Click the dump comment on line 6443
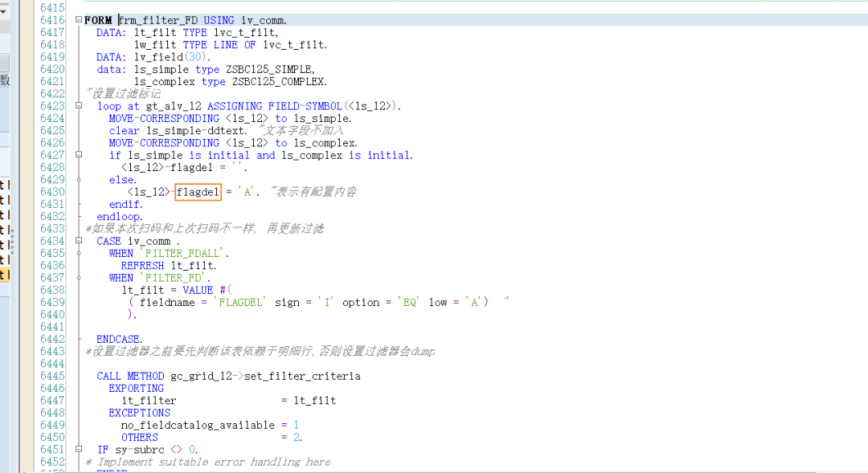 [260, 351]
